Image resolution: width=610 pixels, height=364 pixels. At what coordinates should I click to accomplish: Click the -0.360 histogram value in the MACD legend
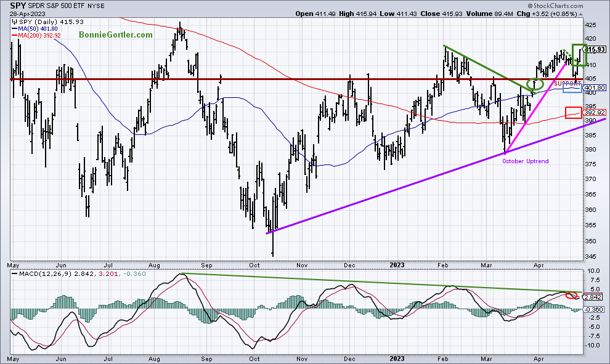(134, 274)
